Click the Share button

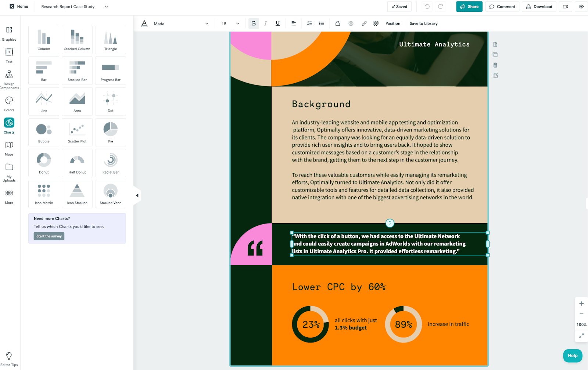(469, 7)
